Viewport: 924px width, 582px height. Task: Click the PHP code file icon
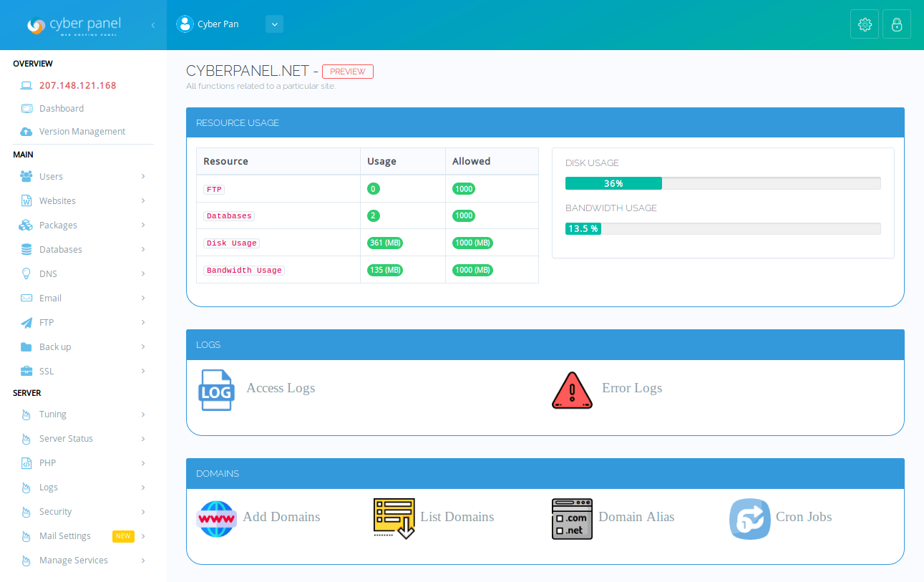tap(26, 463)
